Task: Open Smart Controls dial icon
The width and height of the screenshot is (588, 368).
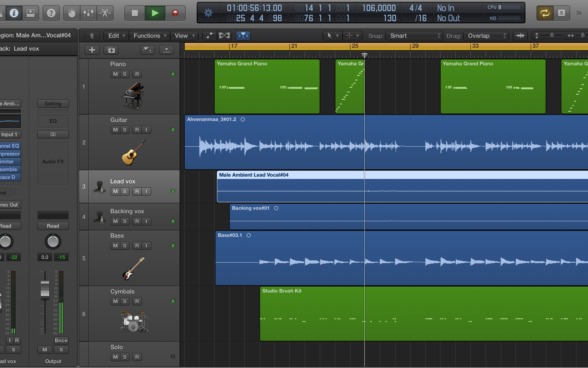Action: point(72,13)
